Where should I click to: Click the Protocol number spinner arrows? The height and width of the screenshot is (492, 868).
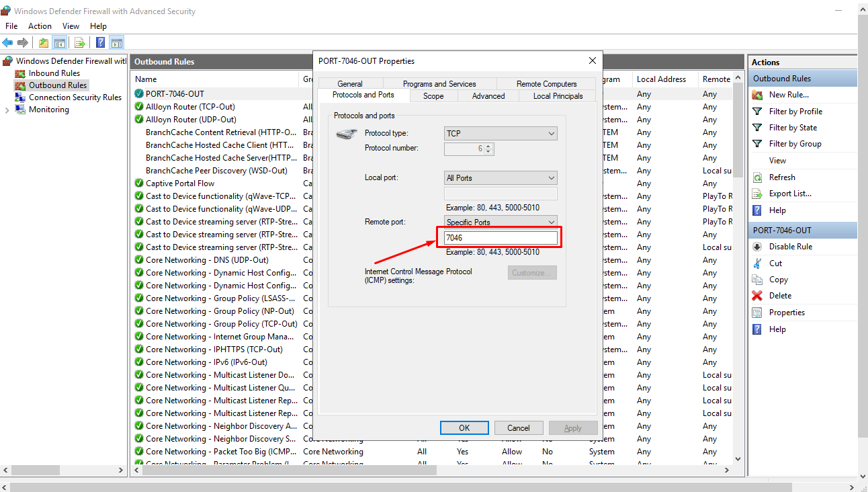pos(488,149)
